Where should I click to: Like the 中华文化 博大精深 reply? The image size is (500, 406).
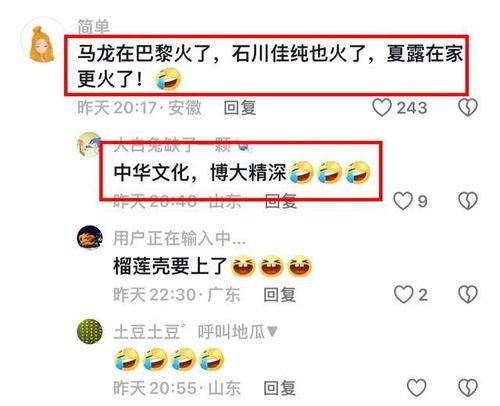point(403,201)
